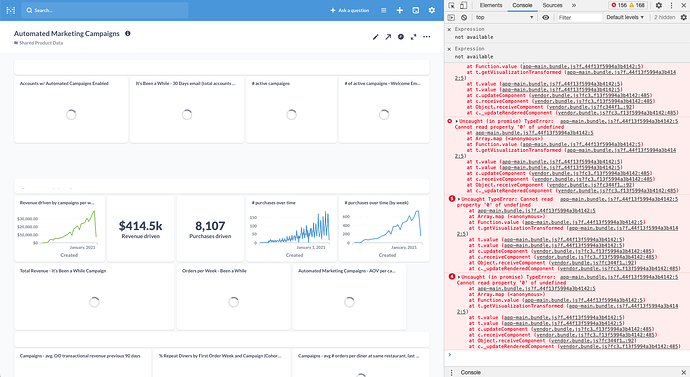Open Campaigns avg OO transactional revenue title

pyautogui.click(x=80, y=356)
